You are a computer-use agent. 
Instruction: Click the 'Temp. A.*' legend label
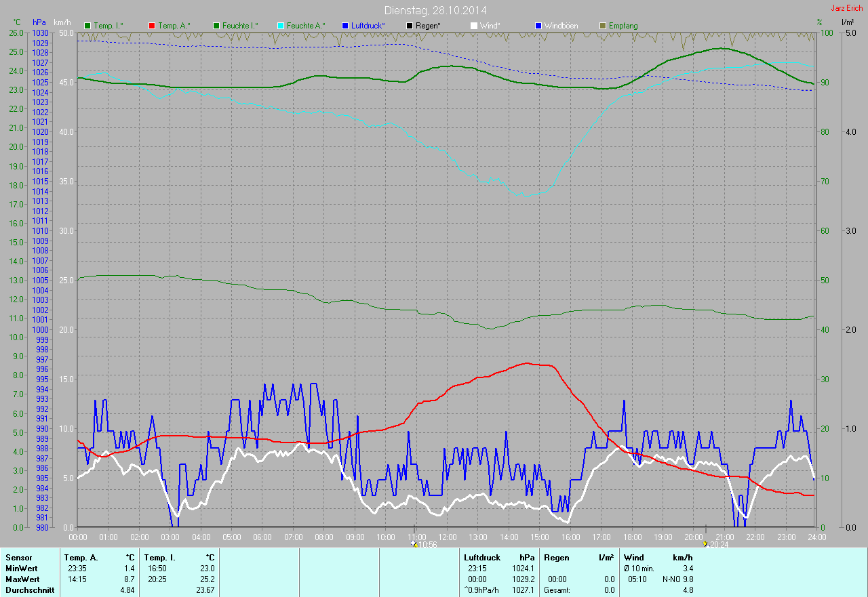point(174,26)
